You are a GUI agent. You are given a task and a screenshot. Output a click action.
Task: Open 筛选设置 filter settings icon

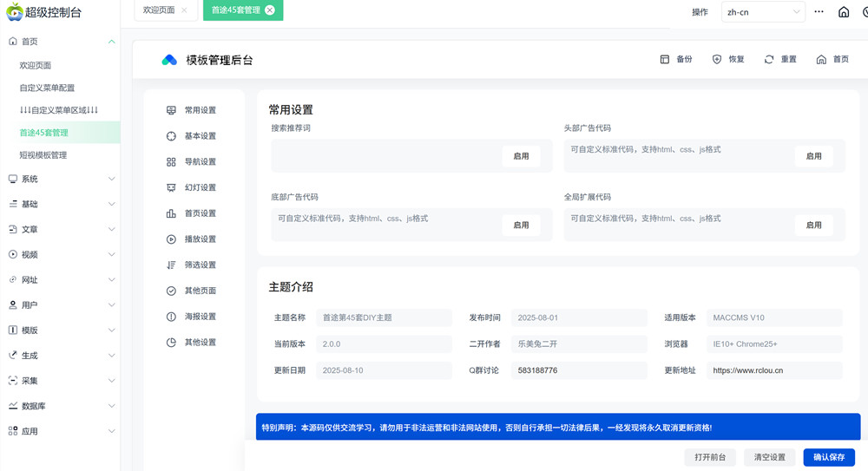pos(171,265)
